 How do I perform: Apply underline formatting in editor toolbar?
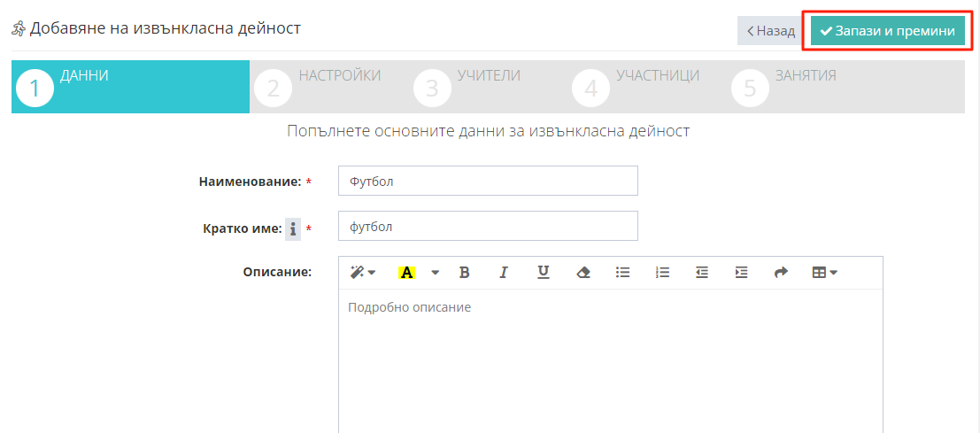pyautogui.click(x=544, y=273)
